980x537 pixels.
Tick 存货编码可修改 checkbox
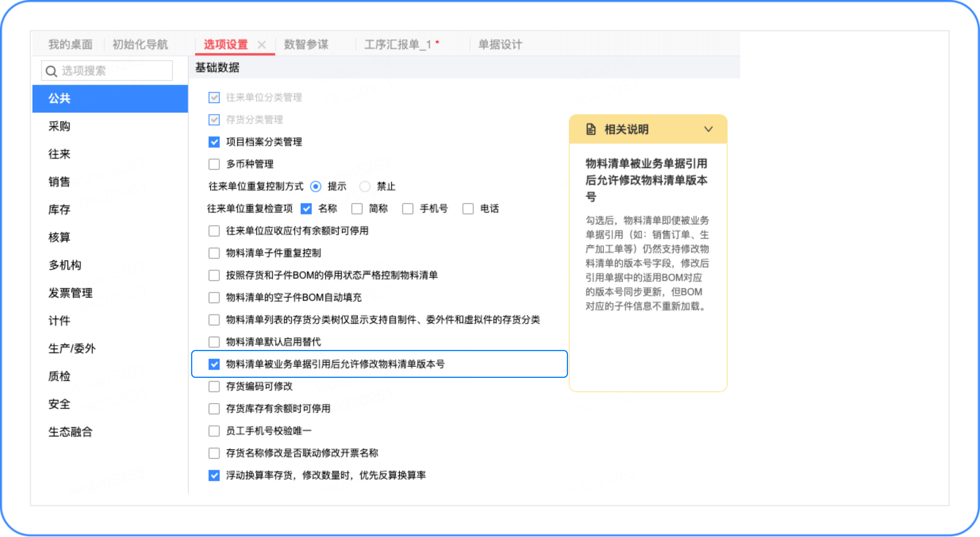pyautogui.click(x=214, y=386)
